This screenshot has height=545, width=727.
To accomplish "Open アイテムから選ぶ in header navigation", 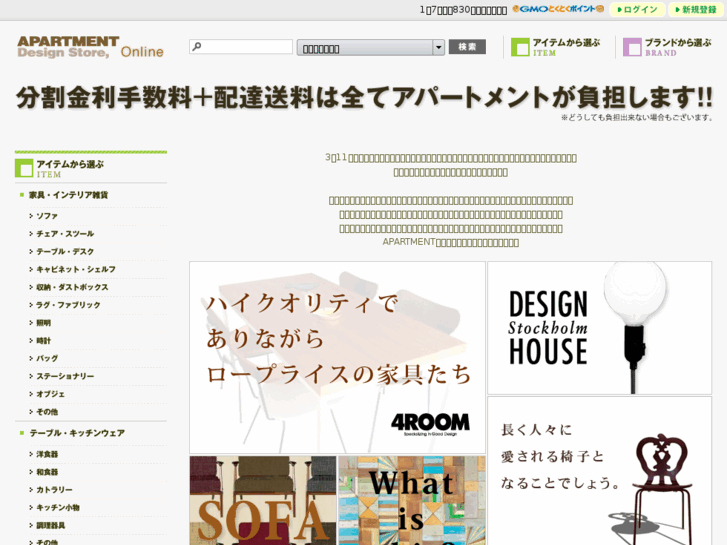I will click(555, 47).
